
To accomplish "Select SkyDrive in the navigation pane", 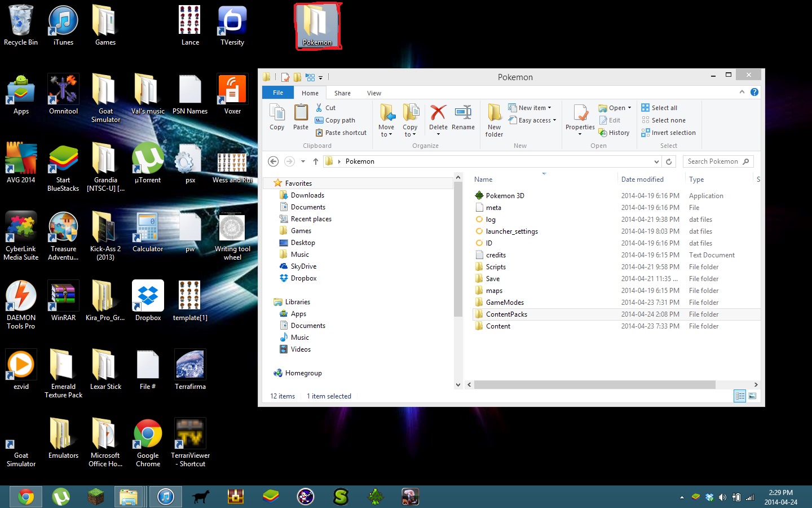I will (x=303, y=266).
